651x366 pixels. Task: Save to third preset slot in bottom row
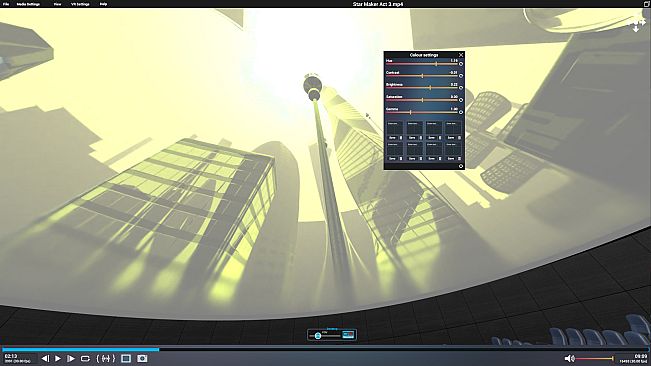coord(431,159)
